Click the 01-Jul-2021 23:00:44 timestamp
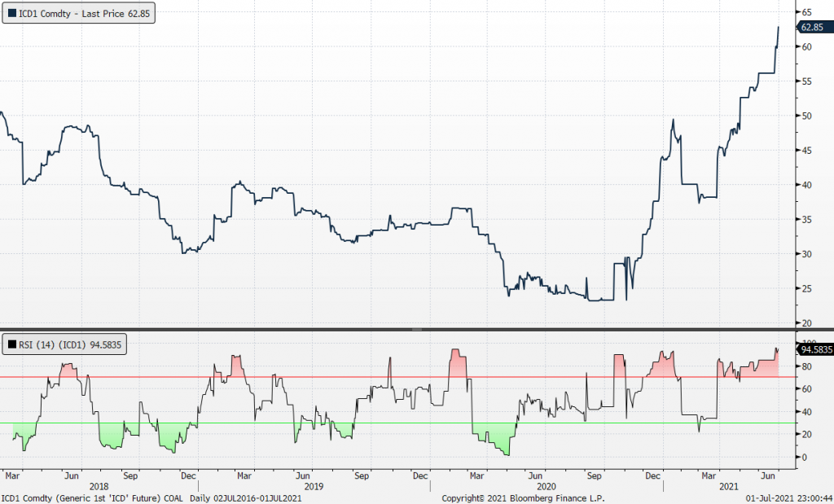Image resolution: width=834 pixels, height=504 pixels. point(788,498)
